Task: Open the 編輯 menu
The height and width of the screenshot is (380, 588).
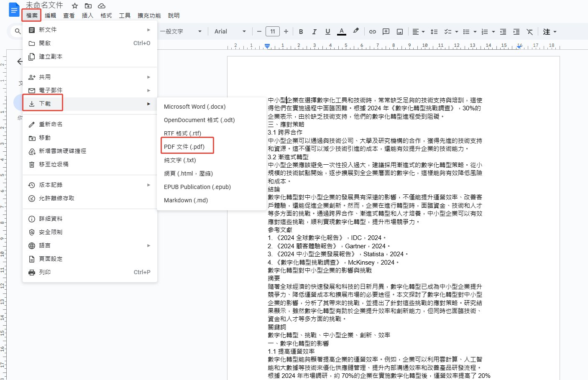Action: (50, 15)
